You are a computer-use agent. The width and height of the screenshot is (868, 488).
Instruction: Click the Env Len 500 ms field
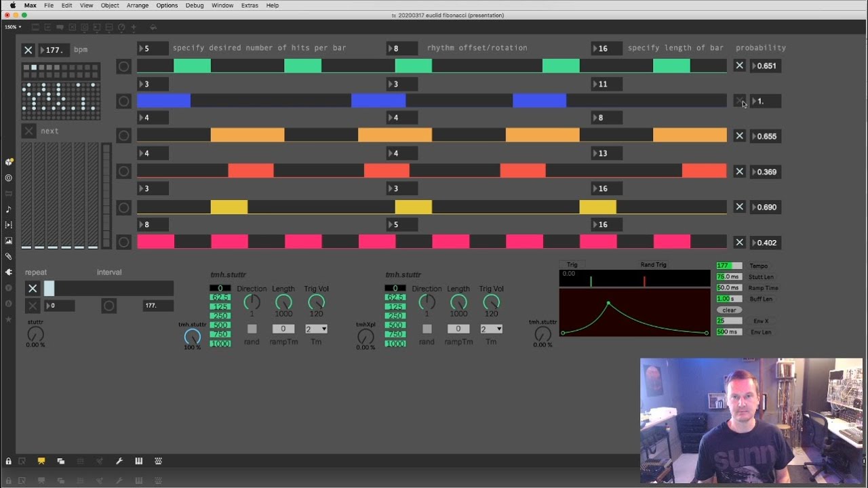[x=729, y=332]
